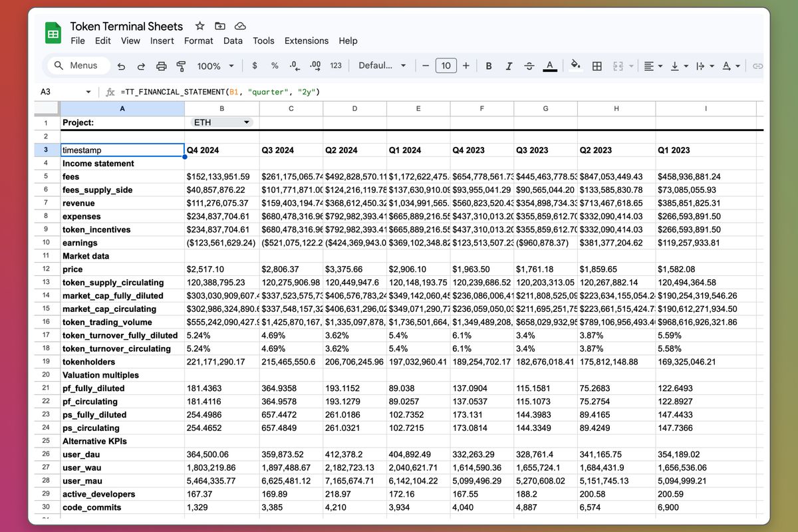
Task: Activate the paint format roller
Action: [181, 66]
